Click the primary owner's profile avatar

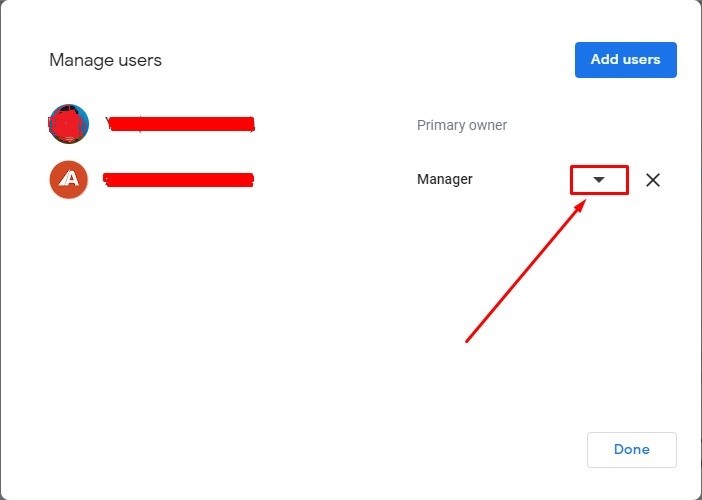click(69, 125)
